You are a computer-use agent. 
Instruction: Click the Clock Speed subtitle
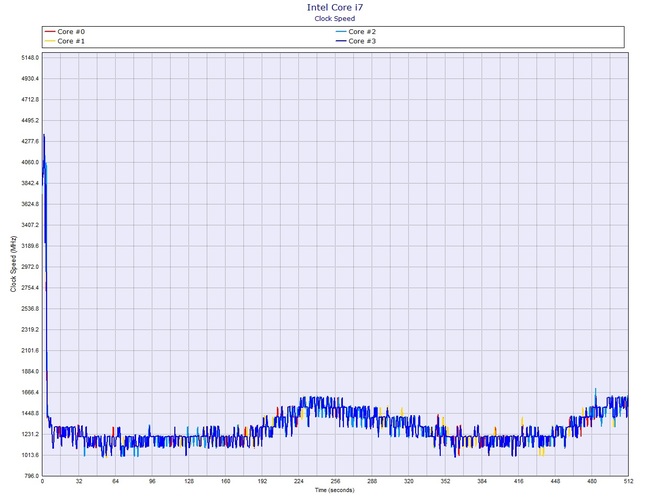[x=335, y=18]
